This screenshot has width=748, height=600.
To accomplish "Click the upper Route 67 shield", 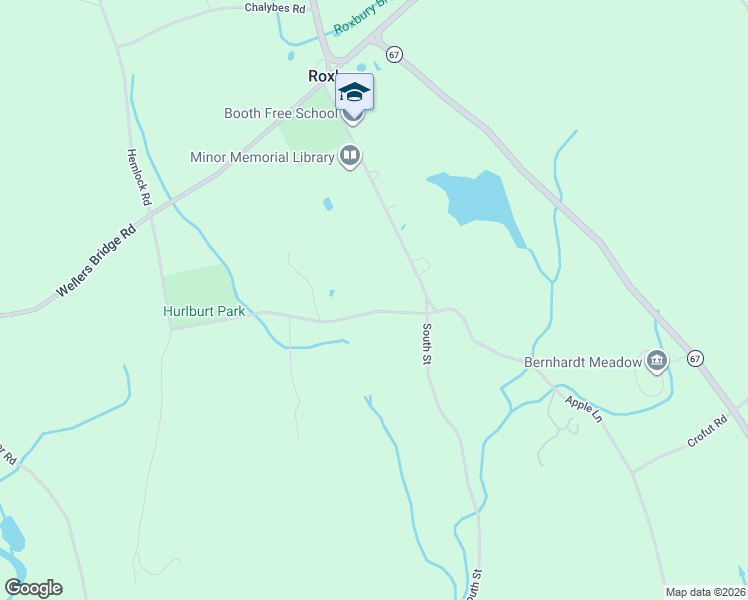I will tap(394, 55).
